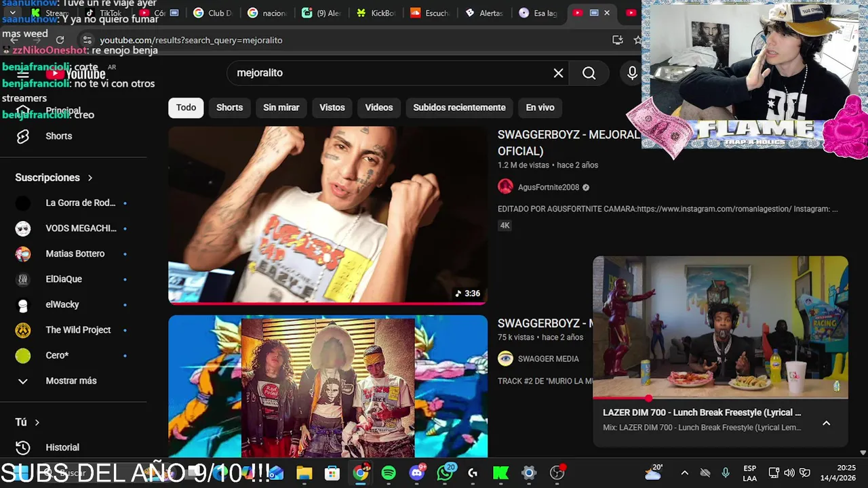This screenshot has height=488, width=868.
Task: Seek on miniplayer red progress bar
Action: coord(720,398)
